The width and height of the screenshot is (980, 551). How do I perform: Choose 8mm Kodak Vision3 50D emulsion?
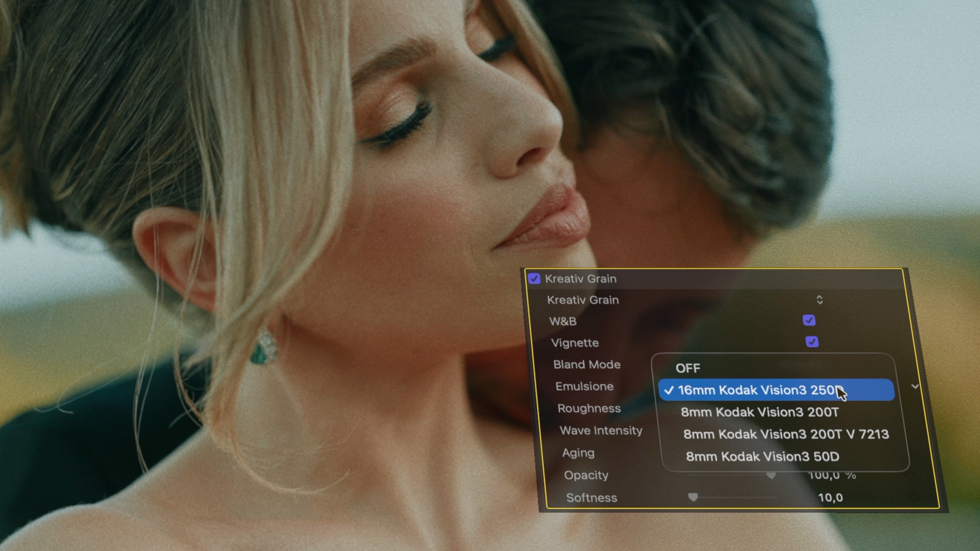(762, 457)
